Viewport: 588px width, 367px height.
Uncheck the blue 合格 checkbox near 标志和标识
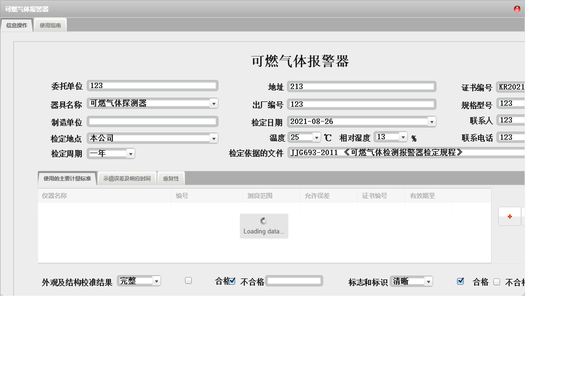[x=460, y=281]
